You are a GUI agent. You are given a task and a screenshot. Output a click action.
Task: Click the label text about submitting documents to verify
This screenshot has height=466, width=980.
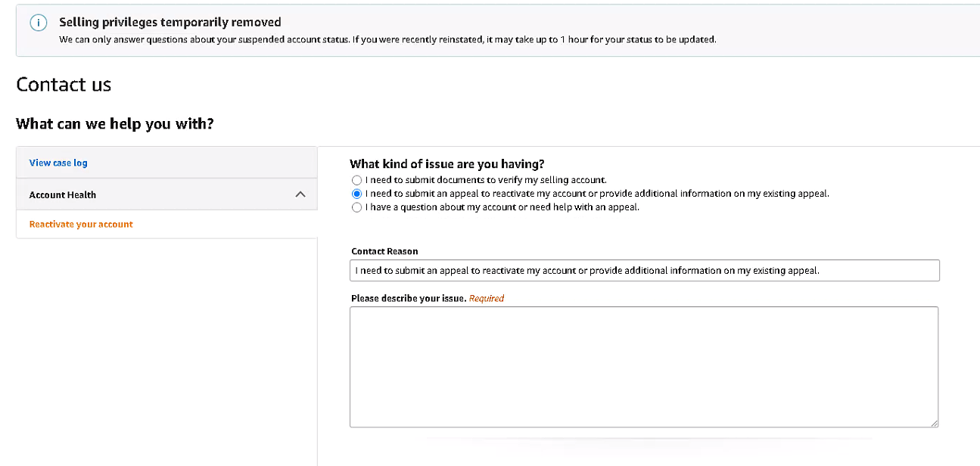pos(486,180)
